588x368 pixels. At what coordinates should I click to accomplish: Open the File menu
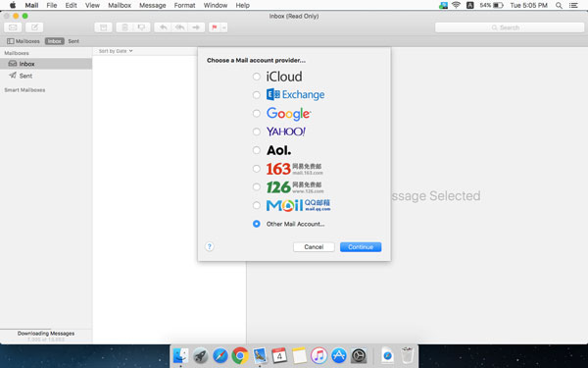(52, 5)
